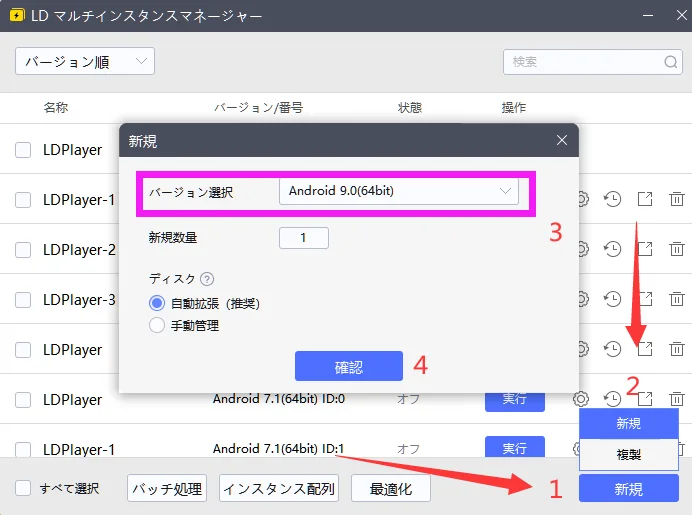Open settings gear for instance ID:0
This screenshot has width=692, height=515.
[x=581, y=399]
